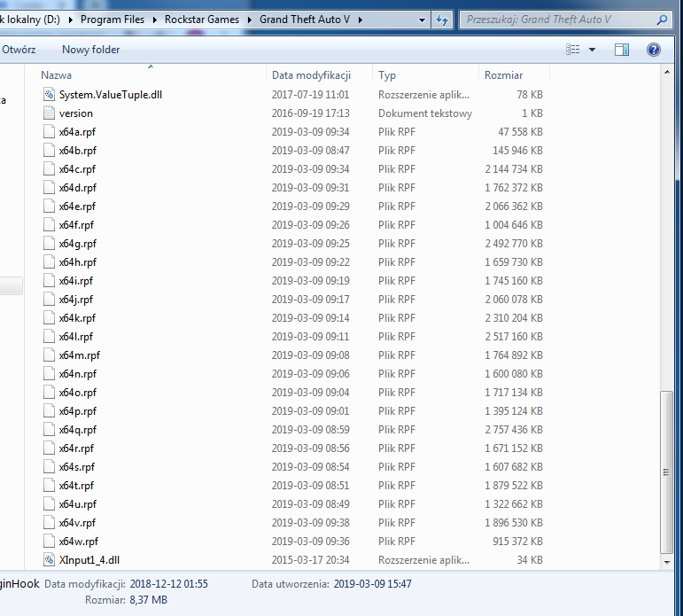683x616 pixels.
Task: Click the x64c.rpf file icon
Action: click(x=50, y=168)
